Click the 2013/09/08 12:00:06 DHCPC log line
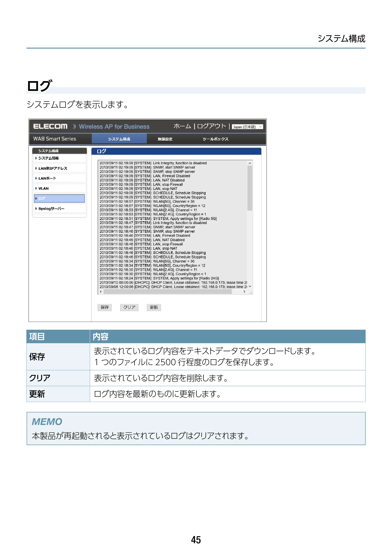392x556 pixels. click(173, 287)
